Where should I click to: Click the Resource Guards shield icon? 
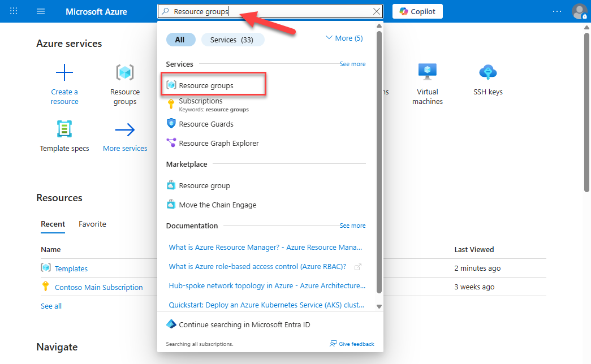click(x=171, y=123)
